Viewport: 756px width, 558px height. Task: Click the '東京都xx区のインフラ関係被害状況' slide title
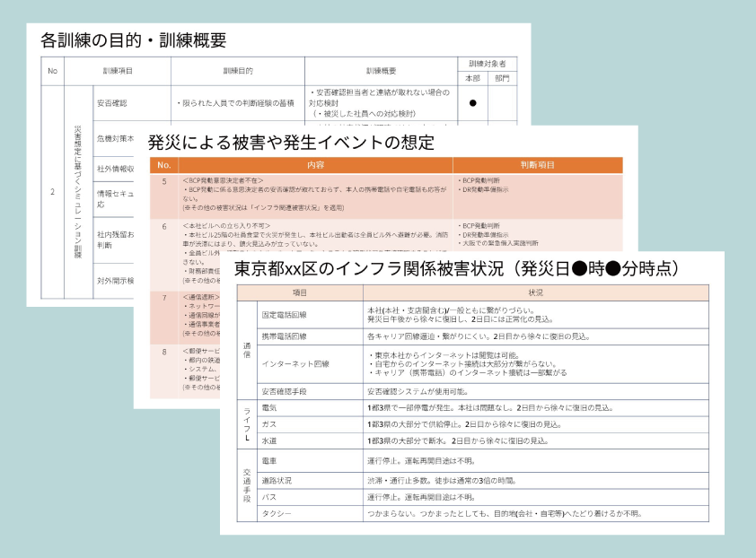tap(457, 268)
